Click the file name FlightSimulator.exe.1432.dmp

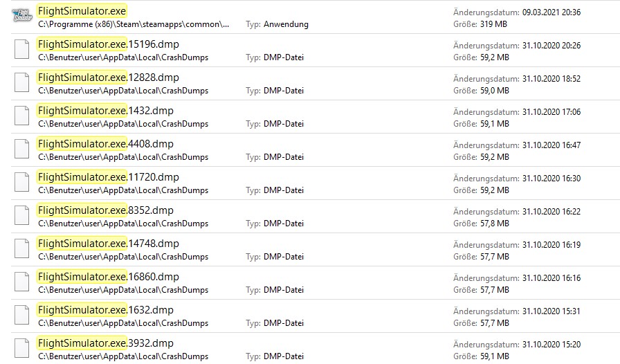pyautogui.click(x=106, y=111)
